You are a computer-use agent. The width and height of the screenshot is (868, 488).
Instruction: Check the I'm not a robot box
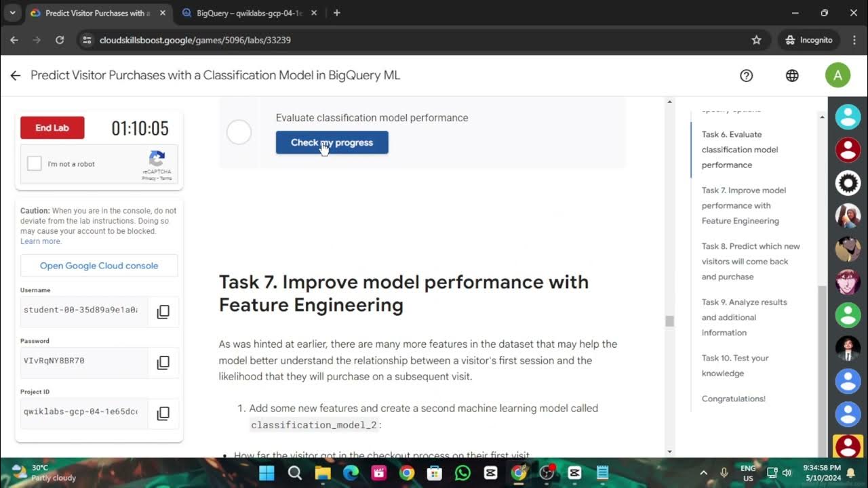(35, 163)
